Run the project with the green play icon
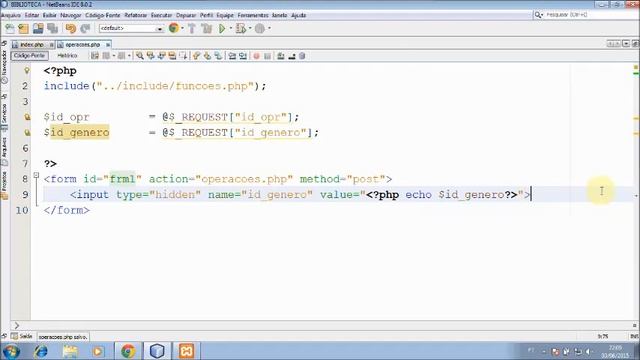 [222, 29]
